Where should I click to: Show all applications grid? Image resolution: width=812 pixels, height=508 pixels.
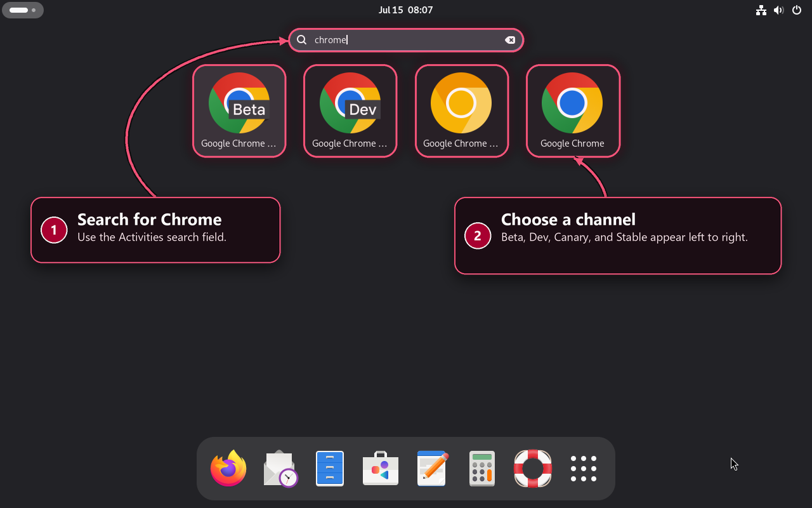pyautogui.click(x=584, y=469)
